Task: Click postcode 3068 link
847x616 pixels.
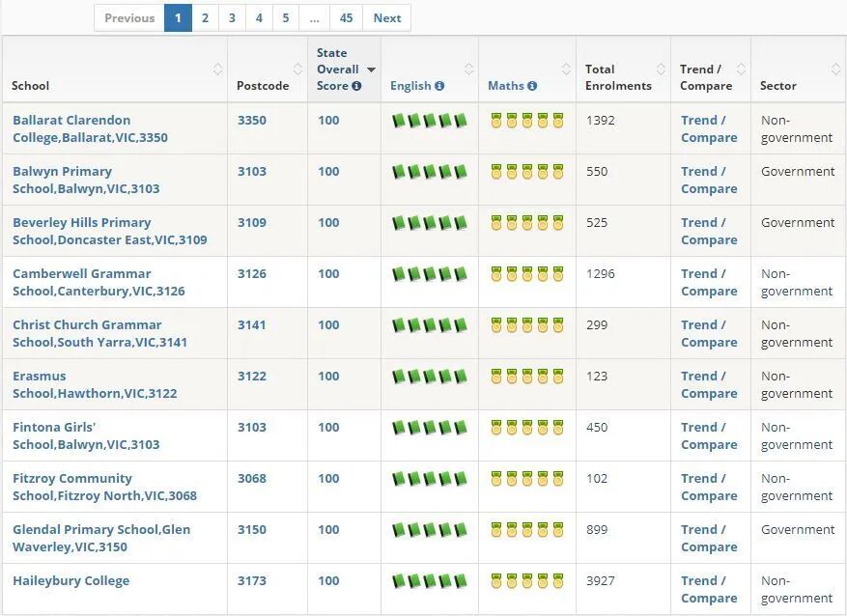Action: click(x=252, y=478)
